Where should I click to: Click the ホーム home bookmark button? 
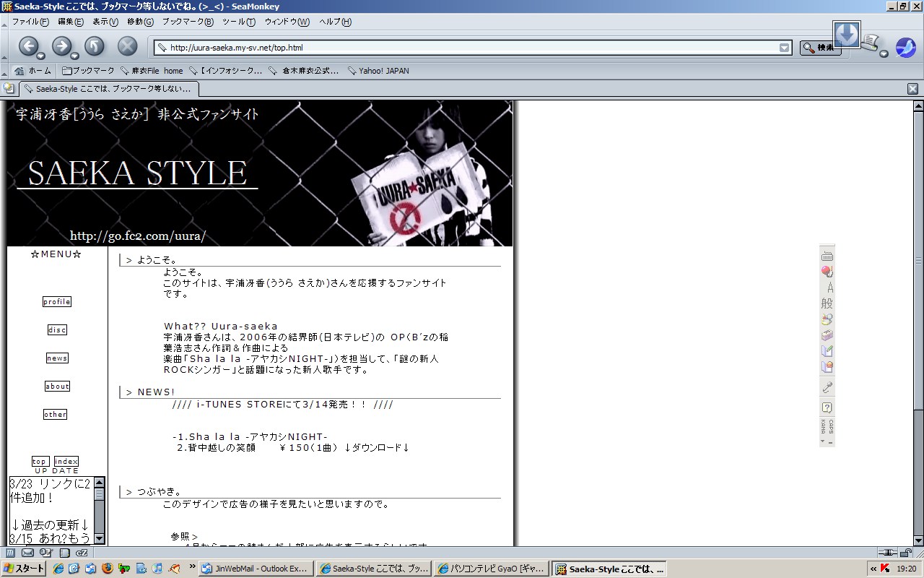[x=32, y=71]
